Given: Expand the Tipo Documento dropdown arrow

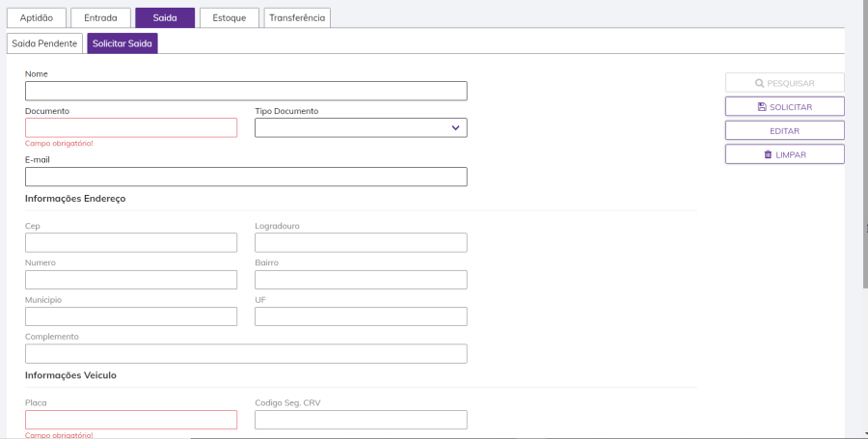Looking at the screenshot, I should [x=455, y=127].
